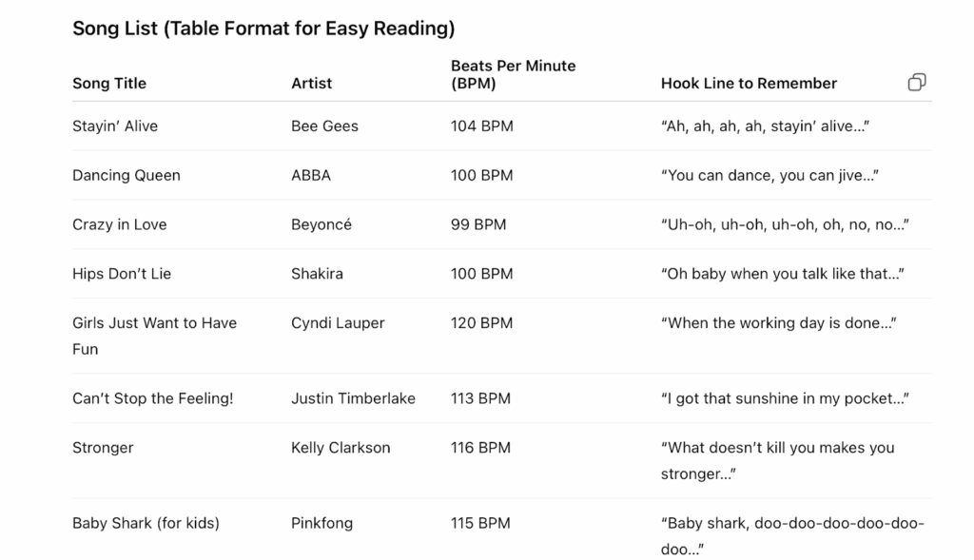Click the Hips Don't Lie title cell

pyautogui.click(x=122, y=274)
